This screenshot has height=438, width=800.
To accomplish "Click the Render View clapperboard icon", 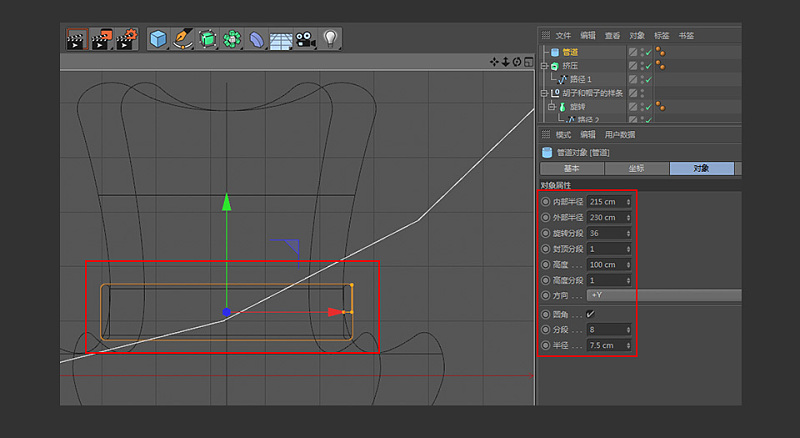I will point(76,39).
